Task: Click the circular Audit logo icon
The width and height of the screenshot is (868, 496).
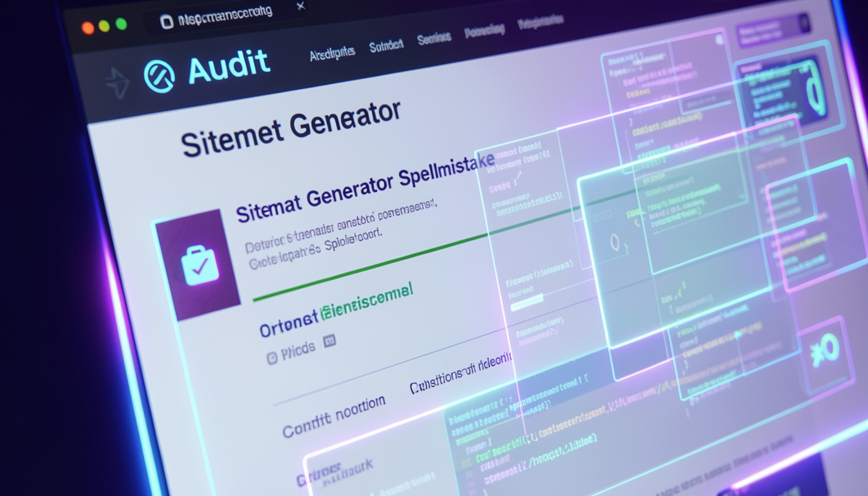Action: point(159,76)
